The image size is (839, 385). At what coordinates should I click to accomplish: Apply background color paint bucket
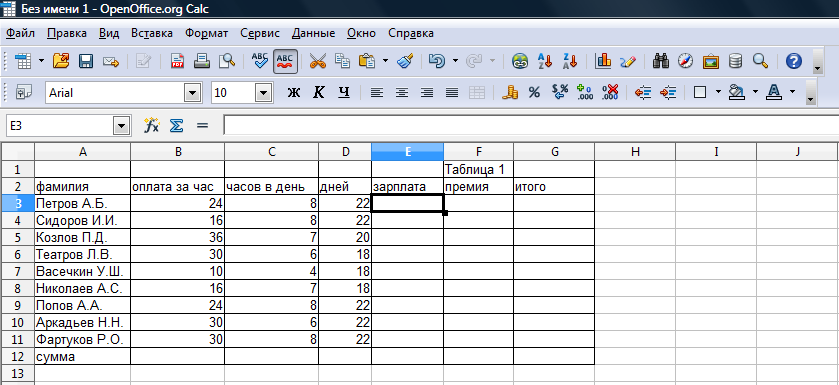click(738, 93)
